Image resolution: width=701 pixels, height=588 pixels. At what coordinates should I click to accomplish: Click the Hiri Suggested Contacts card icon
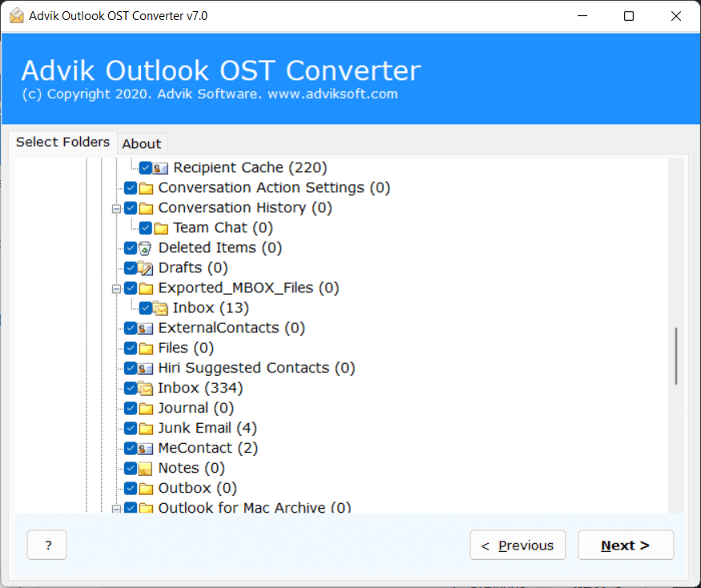146,369
